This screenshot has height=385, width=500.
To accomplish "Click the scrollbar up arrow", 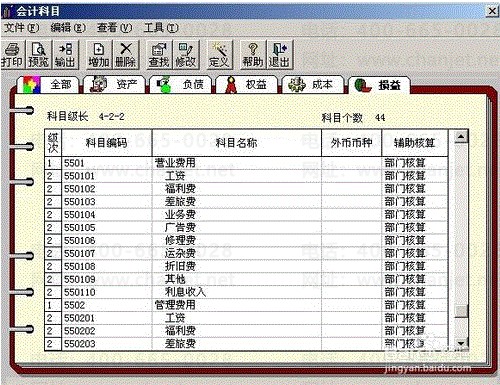I will [x=461, y=136].
